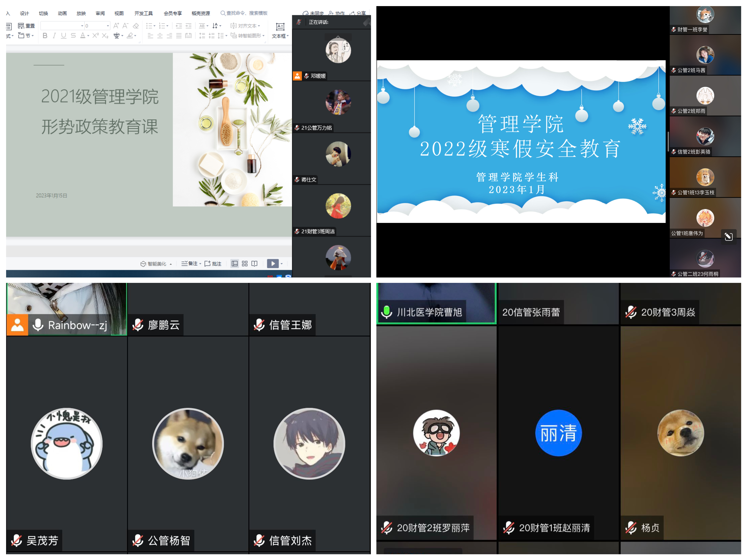
Task: Expand the 备注 notes dropdown arrow
Action: (x=200, y=264)
